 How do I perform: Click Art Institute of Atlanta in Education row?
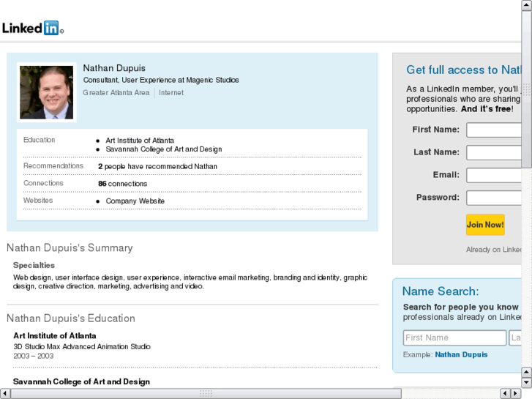pyautogui.click(x=140, y=141)
